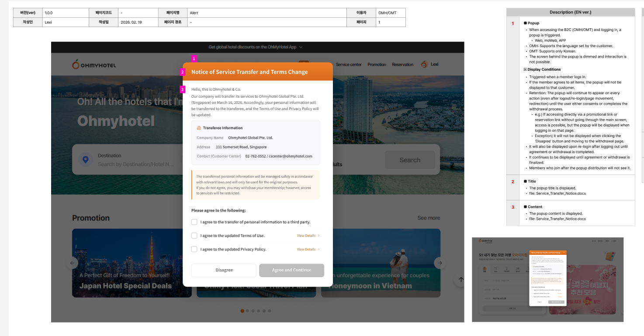Image resolution: width=644 pixels, height=336 pixels.
Task: Click the author cell 'Lexi' in the spec table
Action: [66, 22]
